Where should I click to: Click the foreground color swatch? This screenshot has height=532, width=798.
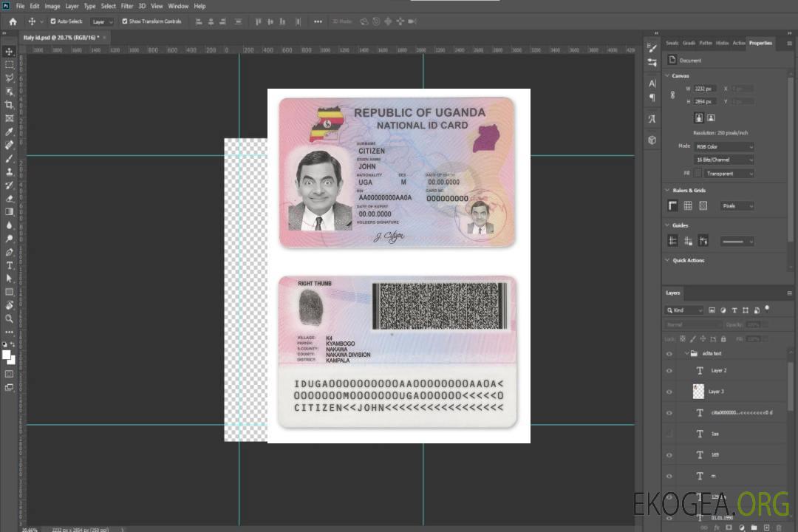[x=6, y=355]
